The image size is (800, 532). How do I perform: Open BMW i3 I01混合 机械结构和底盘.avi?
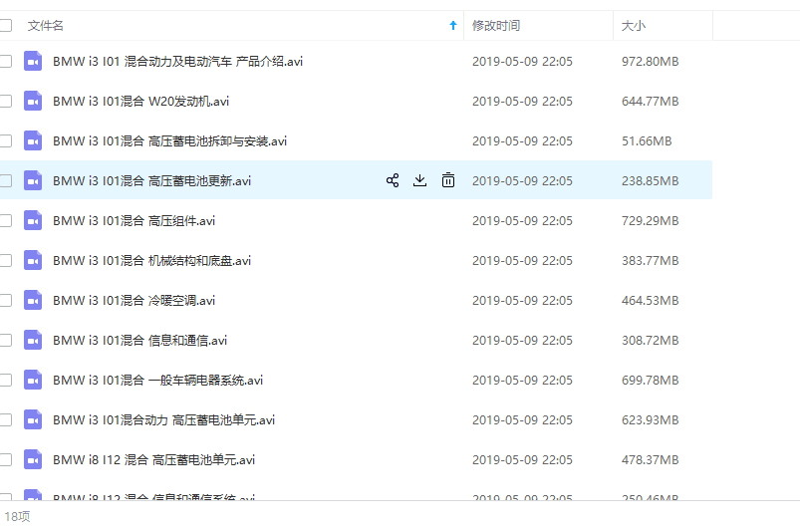tap(152, 260)
